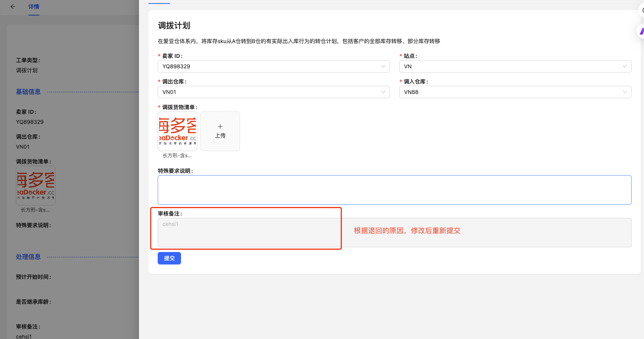Click the uploaded image thumbnail in the form
This screenshot has width=644, height=339.
(178, 131)
